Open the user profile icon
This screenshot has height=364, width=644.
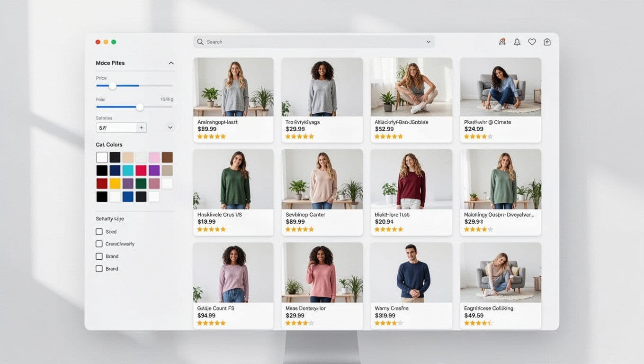tap(502, 42)
